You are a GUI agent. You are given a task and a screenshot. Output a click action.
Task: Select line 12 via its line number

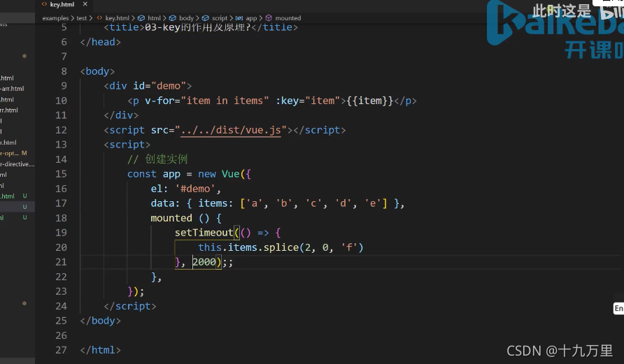61,130
